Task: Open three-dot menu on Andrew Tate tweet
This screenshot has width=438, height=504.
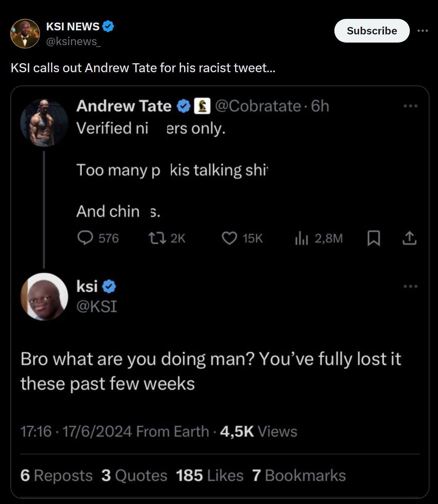Action: point(411,106)
